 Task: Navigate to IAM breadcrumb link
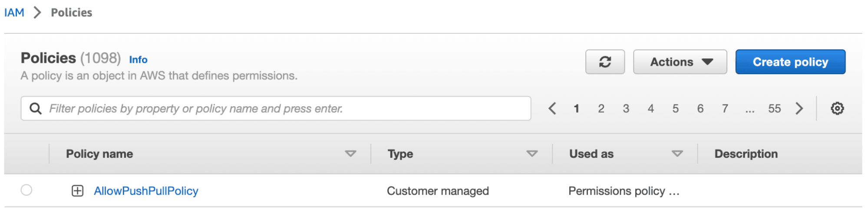pyautogui.click(x=14, y=13)
